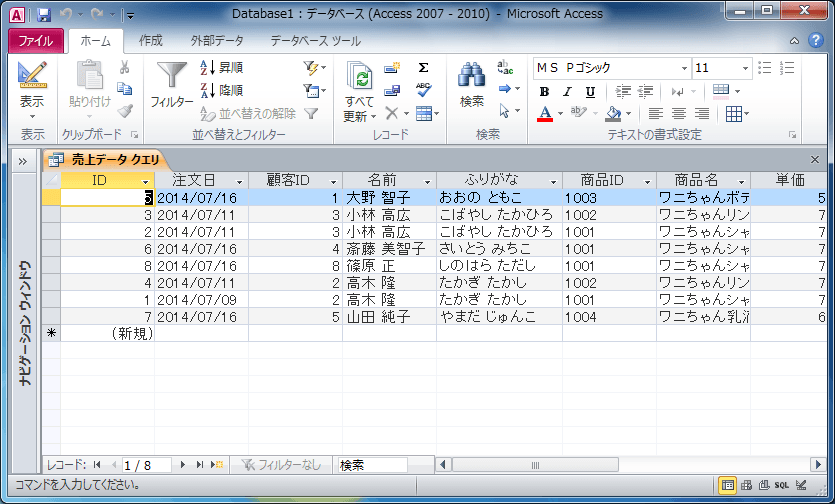835x504 pixels.
Task: Click the Save icon in quick access toolbar
Action: coord(44,14)
